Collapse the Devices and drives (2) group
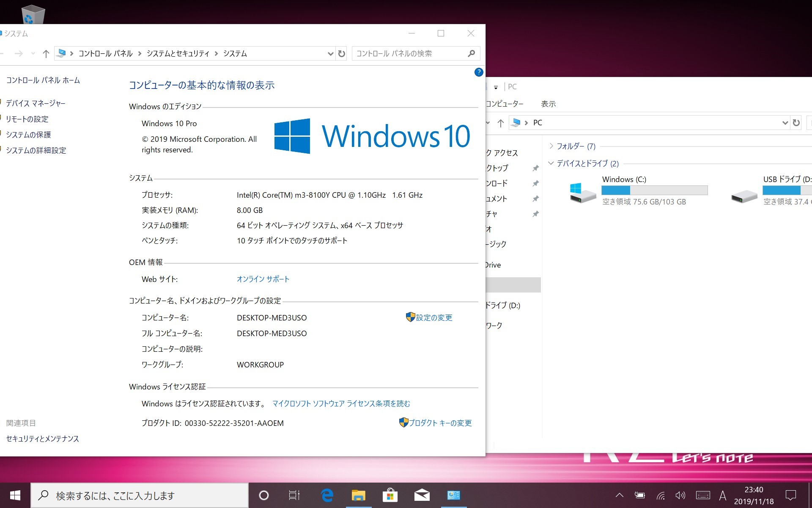 tap(551, 163)
